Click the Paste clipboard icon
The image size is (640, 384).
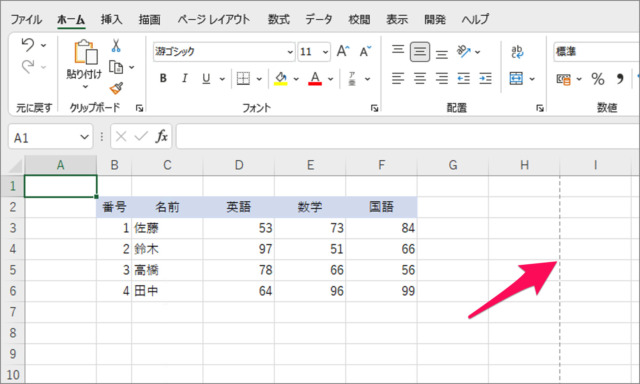coord(86,52)
